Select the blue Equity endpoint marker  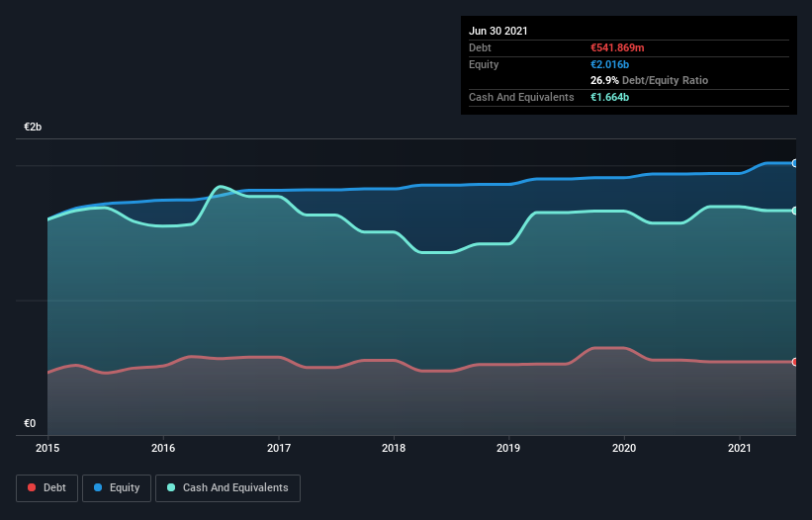794,163
